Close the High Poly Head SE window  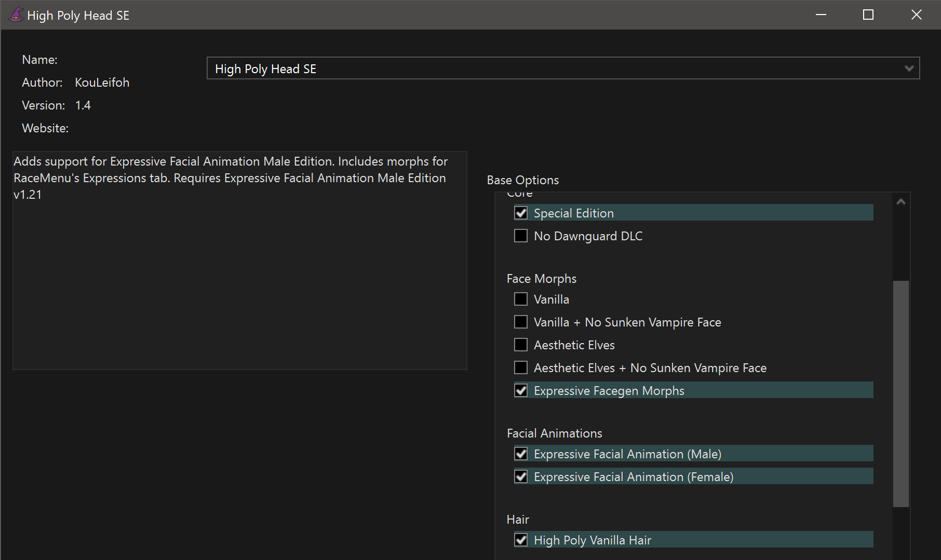917,15
